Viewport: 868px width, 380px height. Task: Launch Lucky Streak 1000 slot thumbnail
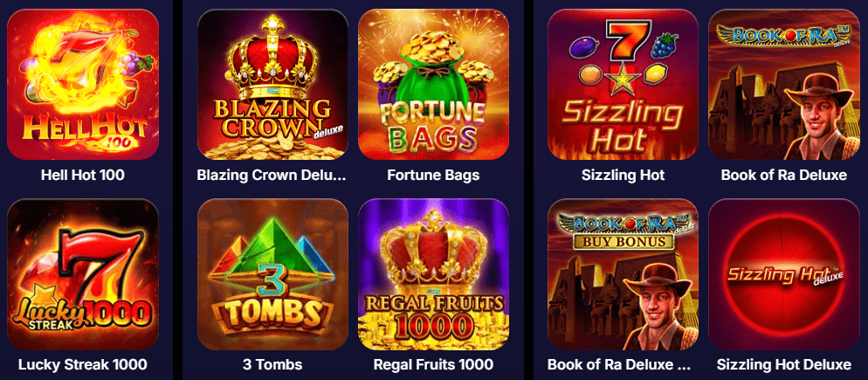click(x=83, y=274)
